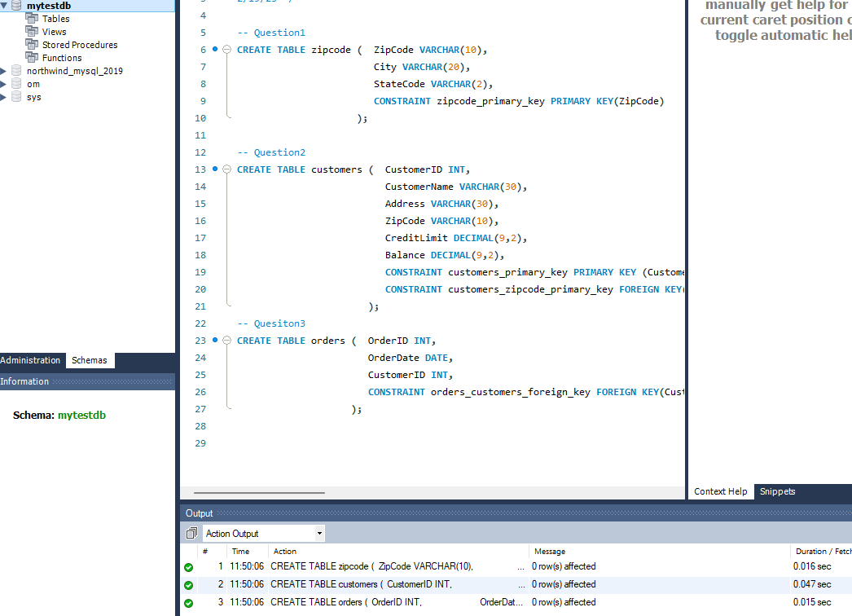Fold the CREATE TABLE customers statement
This screenshot has width=852, height=616.
227,169
